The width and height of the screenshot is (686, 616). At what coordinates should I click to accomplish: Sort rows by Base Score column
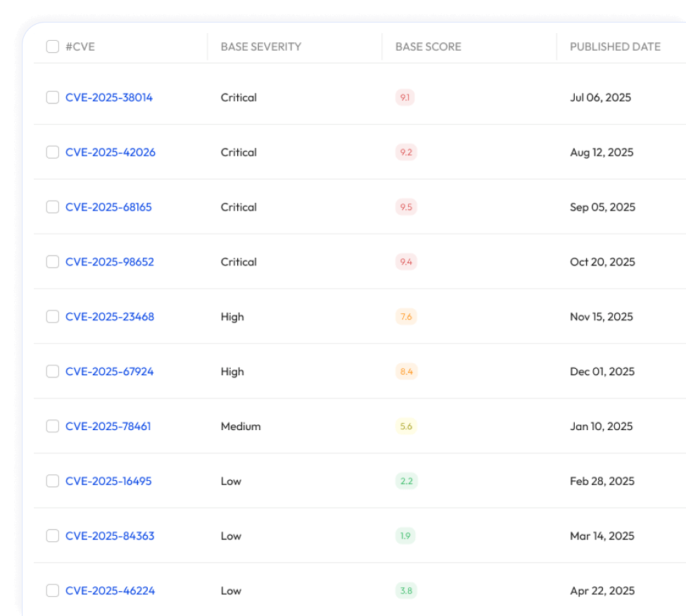click(x=428, y=46)
